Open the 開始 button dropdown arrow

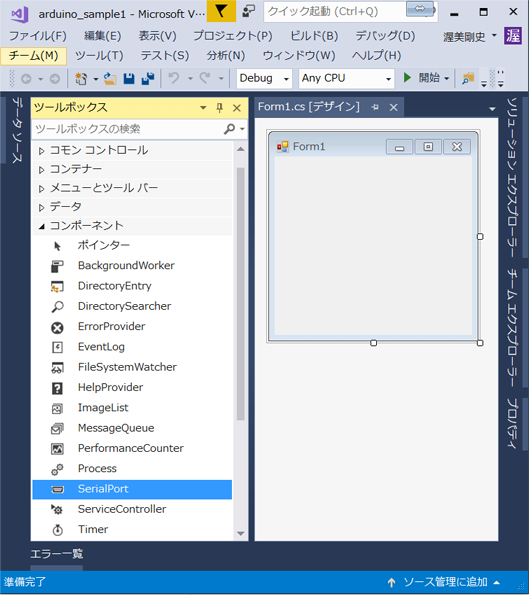pyautogui.click(x=447, y=79)
